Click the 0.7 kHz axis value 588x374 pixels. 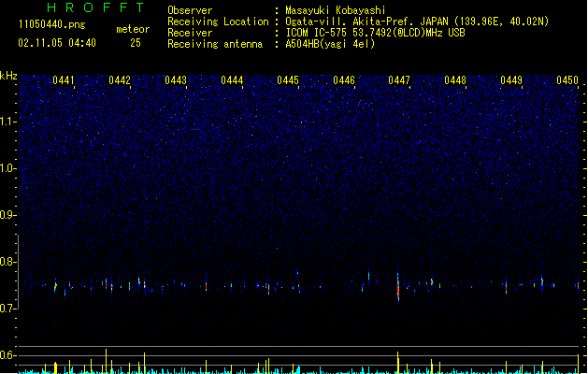click(x=7, y=309)
